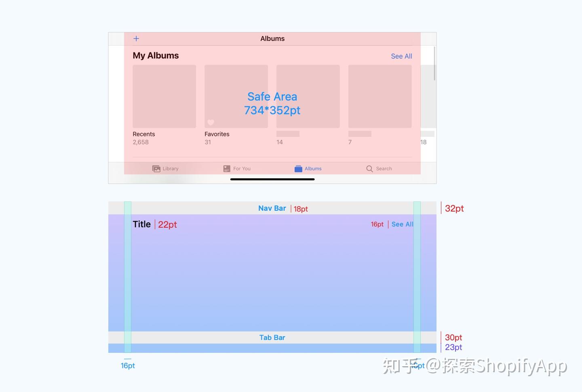Tap the home indicator bar

point(272,179)
